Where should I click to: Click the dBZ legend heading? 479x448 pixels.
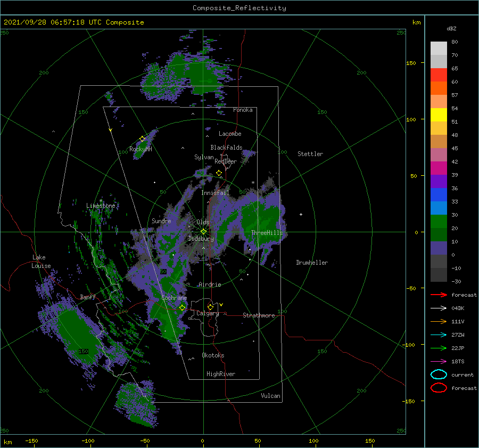pyautogui.click(x=451, y=28)
